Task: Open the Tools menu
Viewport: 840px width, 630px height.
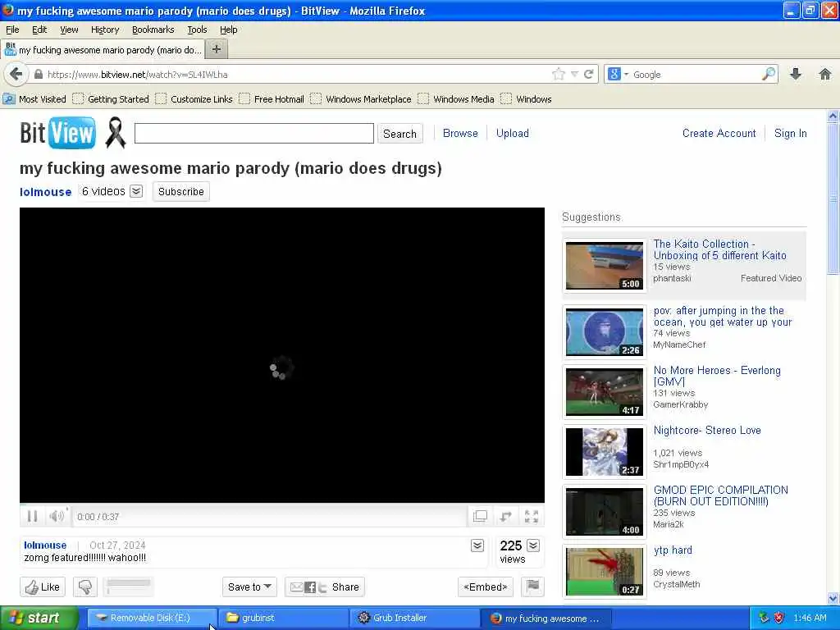Action: tap(197, 30)
